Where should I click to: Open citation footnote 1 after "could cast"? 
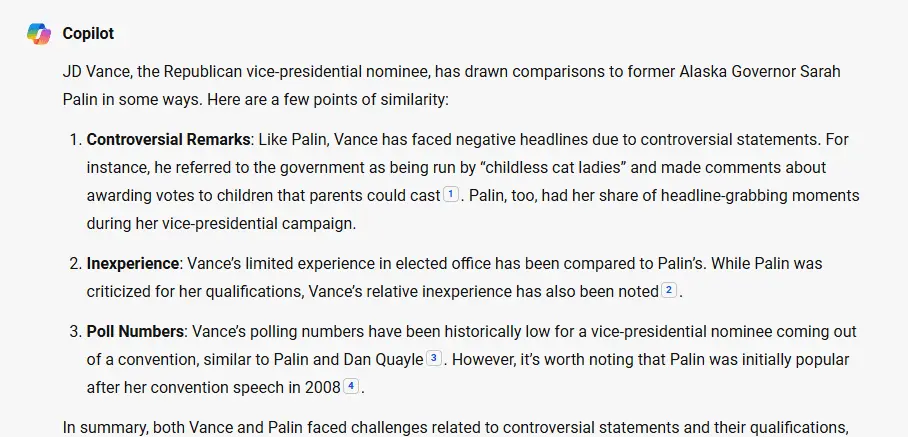pos(450,195)
